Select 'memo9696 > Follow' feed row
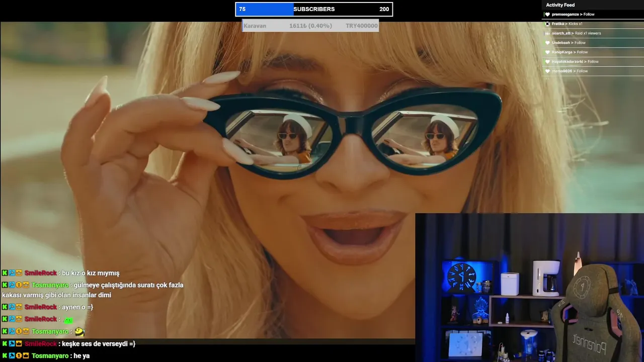Image resolution: width=644 pixels, height=362 pixels. tap(593, 71)
